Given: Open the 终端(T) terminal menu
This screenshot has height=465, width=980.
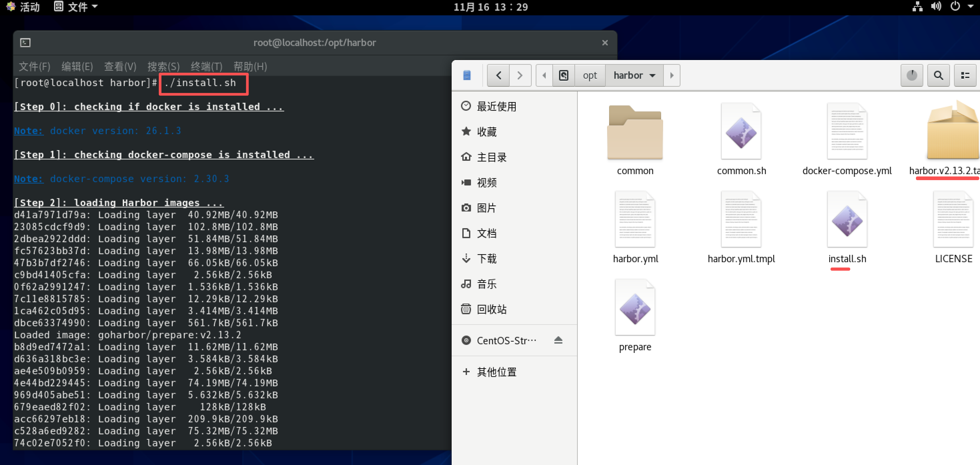Looking at the screenshot, I should (x=206, y=67).
